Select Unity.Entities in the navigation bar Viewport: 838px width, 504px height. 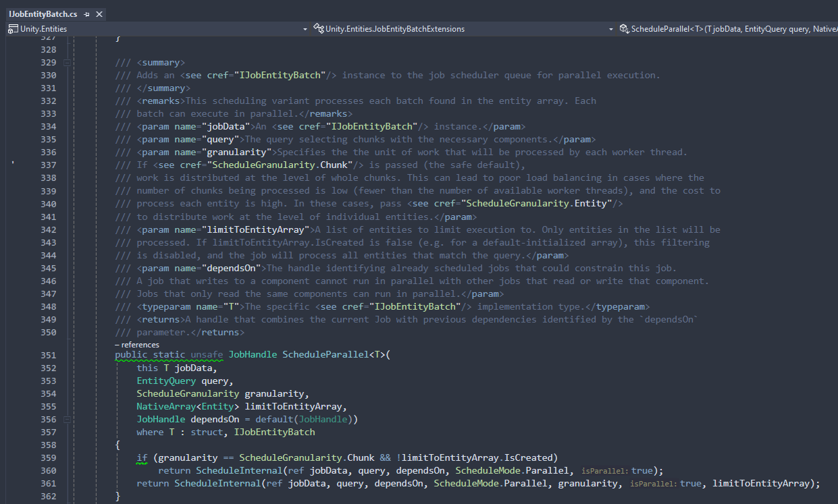coord(44,28)
